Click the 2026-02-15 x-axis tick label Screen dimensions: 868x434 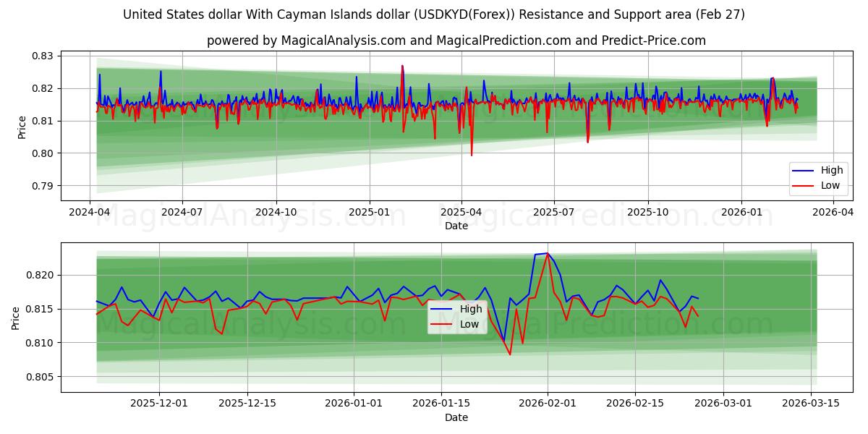(x=636, y=404)
